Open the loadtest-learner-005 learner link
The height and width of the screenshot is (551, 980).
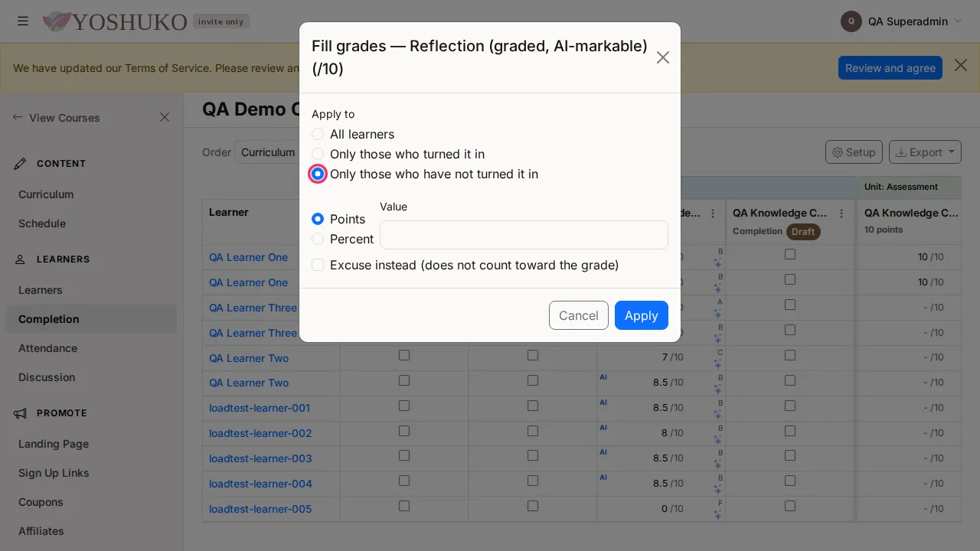point(260,509)
